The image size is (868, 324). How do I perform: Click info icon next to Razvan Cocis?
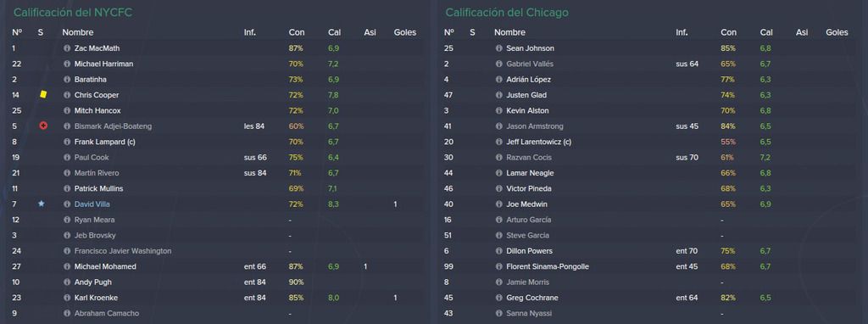[x=498, y=157]
